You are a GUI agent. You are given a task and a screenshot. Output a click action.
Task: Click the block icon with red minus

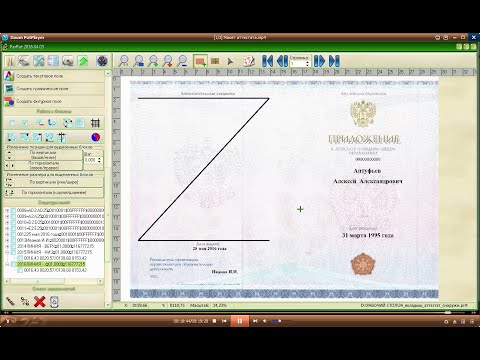pyautogui.click(x=40, y=123)
